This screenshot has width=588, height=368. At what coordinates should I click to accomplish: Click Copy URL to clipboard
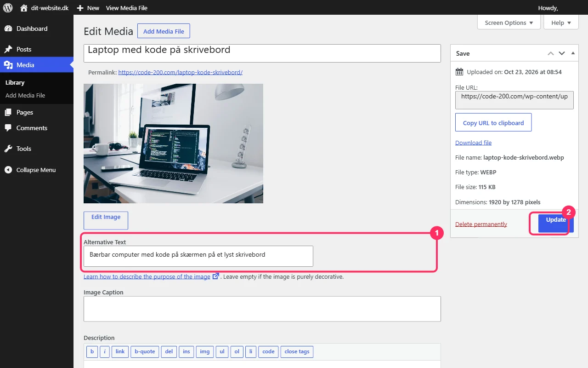[493, 123]
